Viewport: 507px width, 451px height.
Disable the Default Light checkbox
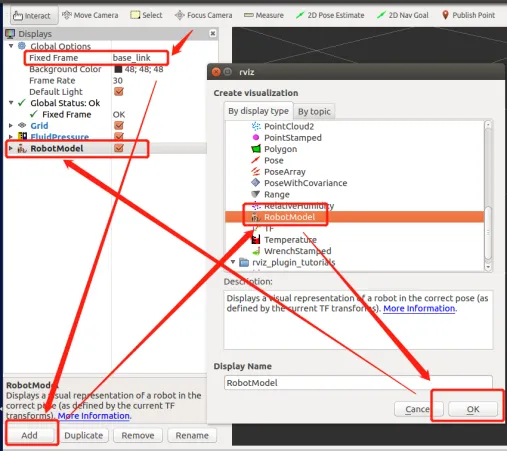(119, 92)
